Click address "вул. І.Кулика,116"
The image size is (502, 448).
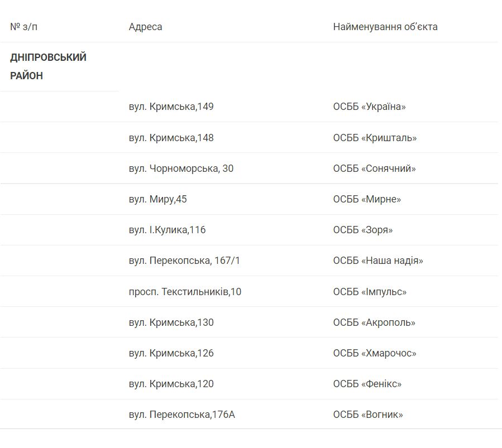[167, 230]
